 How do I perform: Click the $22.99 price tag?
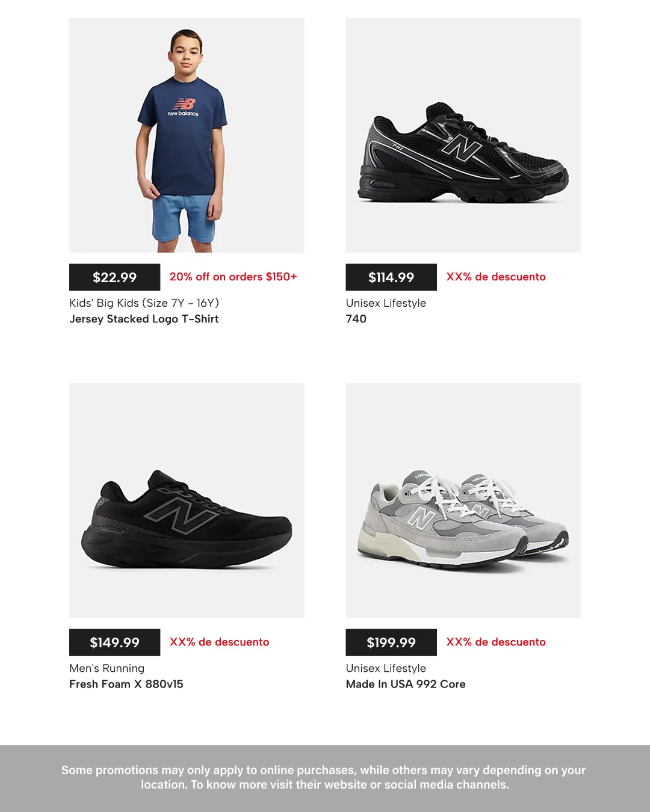114,277
